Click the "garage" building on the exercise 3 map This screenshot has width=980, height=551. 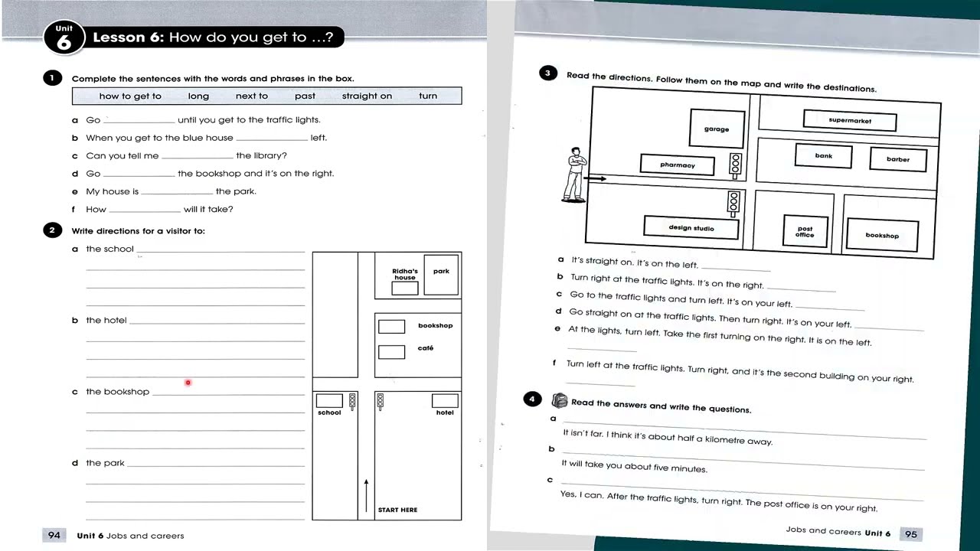coord(717,128)
